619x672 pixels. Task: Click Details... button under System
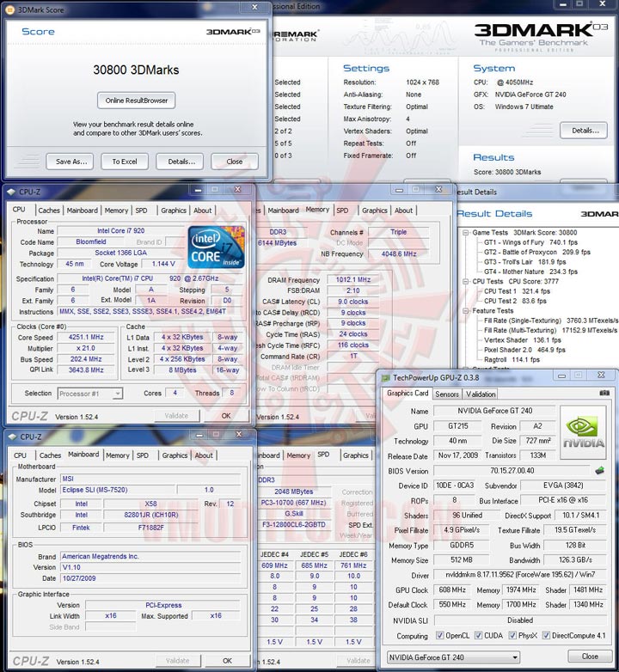(585, 131)
